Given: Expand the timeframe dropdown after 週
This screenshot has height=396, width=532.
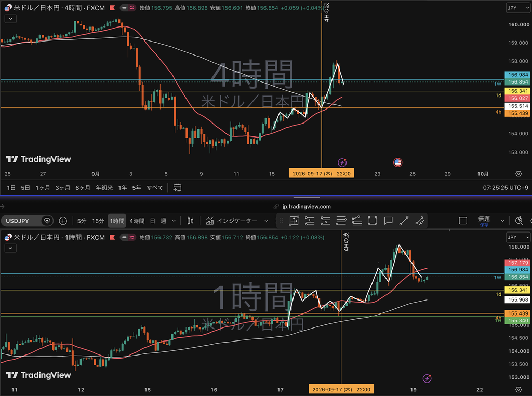Looking at the screenshot, I should pos(174,221).
